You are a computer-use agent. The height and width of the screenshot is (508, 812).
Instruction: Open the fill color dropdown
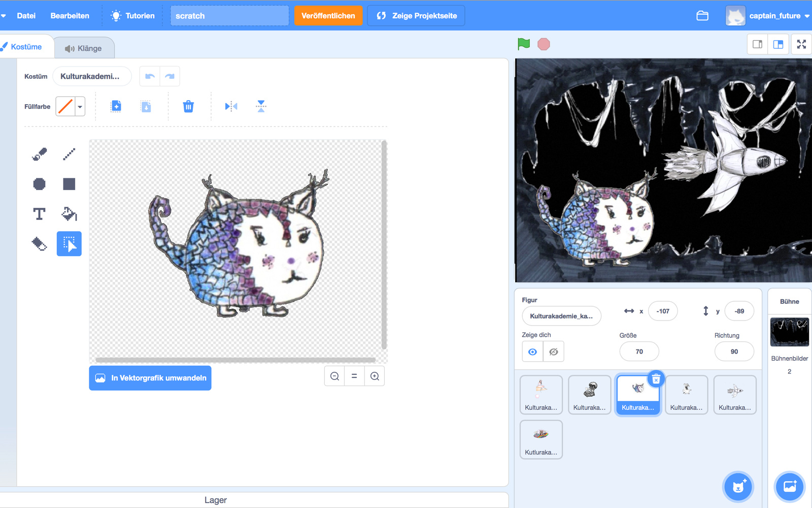[80, 107]
